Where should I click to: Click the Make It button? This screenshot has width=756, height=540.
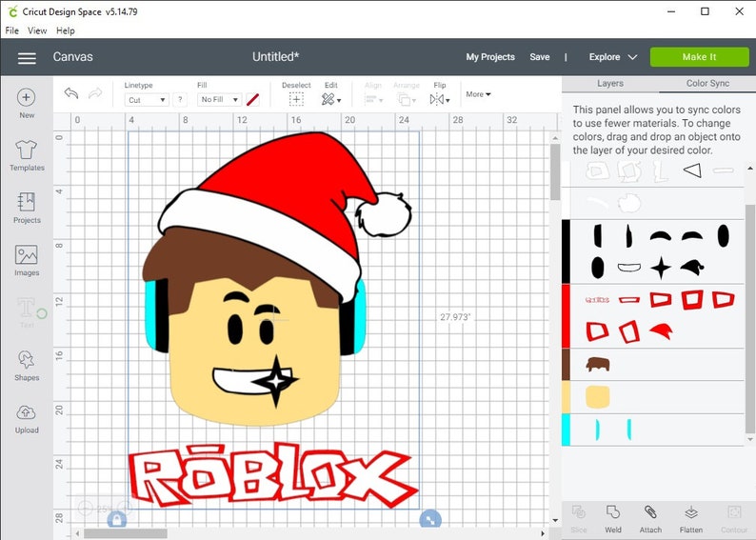point(699,57)
